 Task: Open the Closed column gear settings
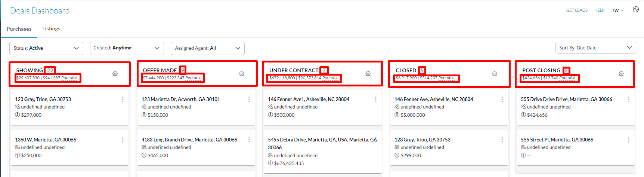[x=495, y=74]
